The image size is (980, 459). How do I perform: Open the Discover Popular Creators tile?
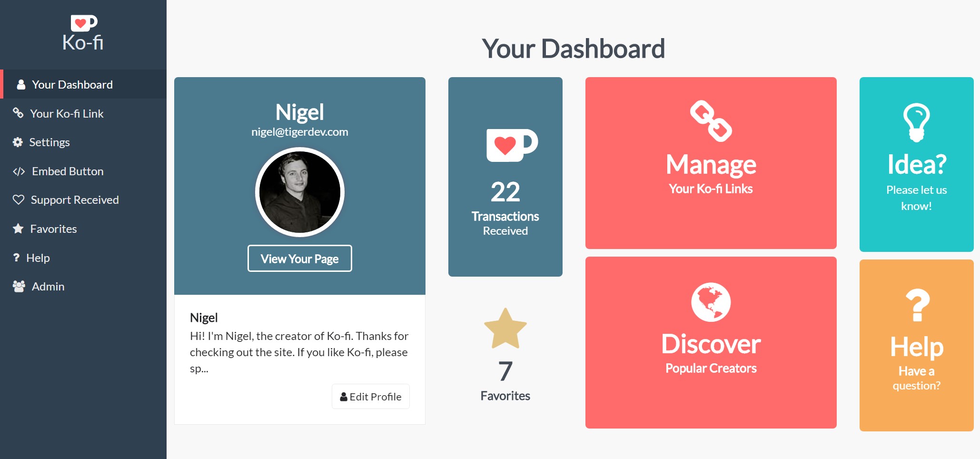click(711, 343)
